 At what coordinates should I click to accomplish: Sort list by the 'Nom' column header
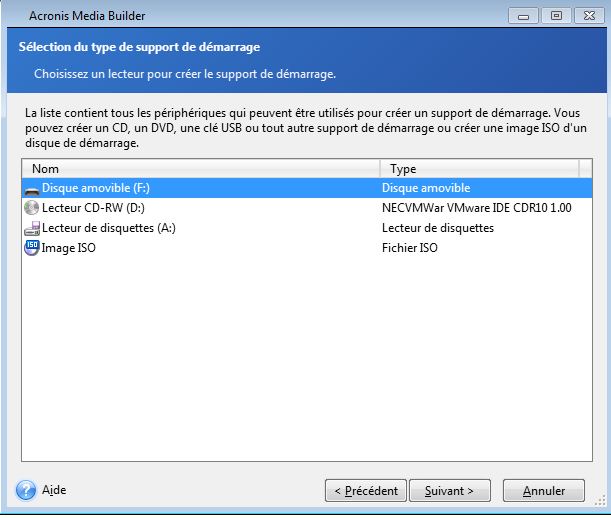(201, 169)
